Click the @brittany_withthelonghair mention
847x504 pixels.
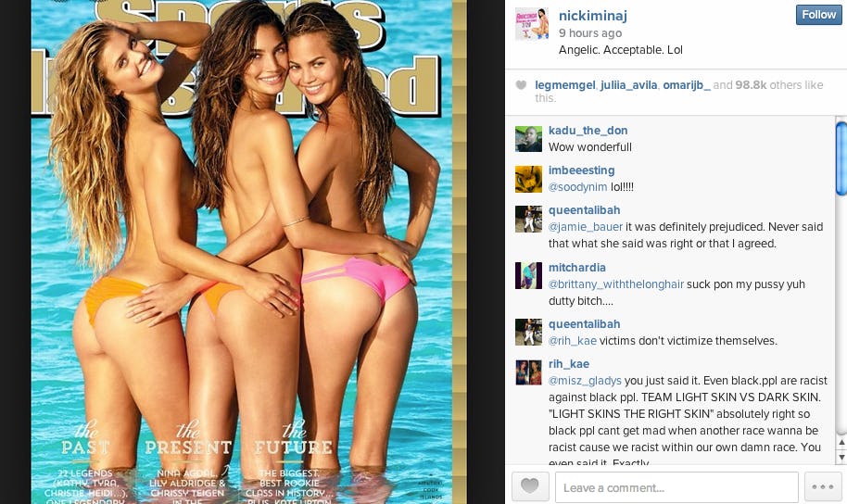pos(616,284)
